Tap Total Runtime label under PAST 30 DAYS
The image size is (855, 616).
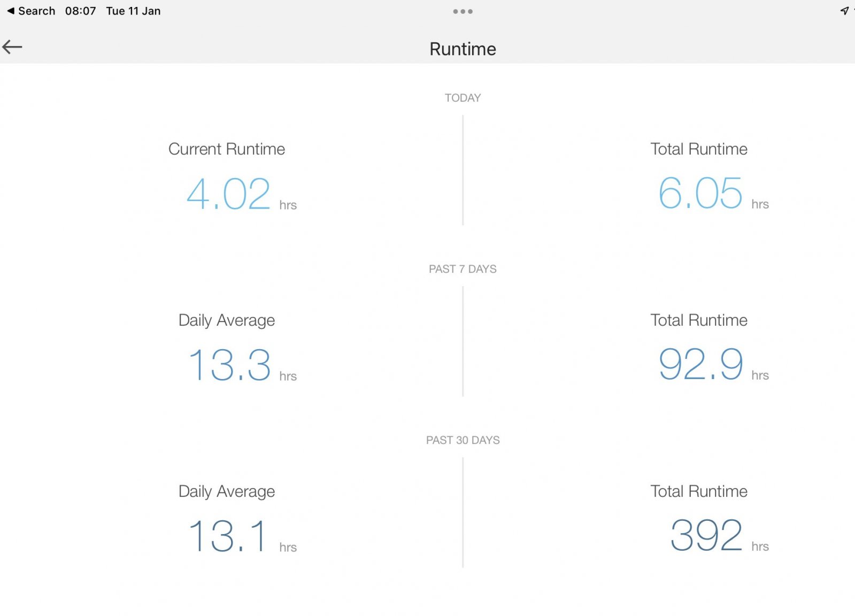pos(699,491)
